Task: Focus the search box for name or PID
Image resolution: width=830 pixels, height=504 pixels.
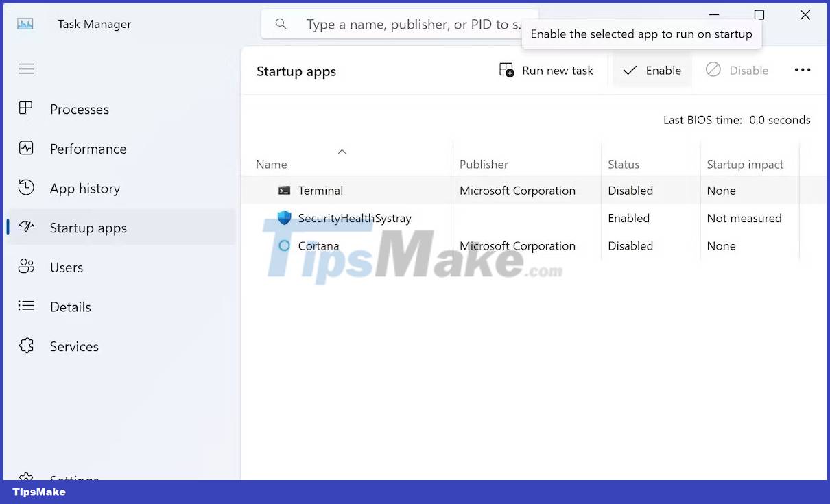Action: tap(400, 24)
